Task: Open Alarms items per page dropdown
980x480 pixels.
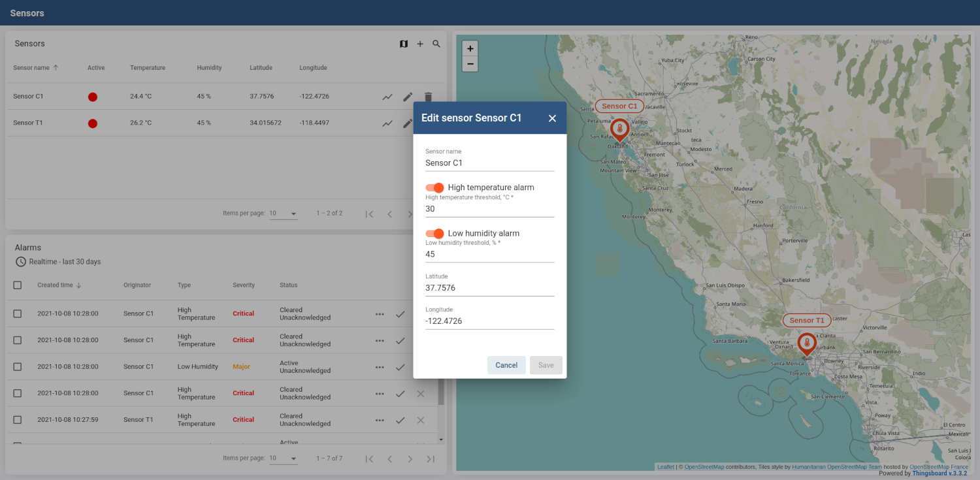Action: pos(284,458)
